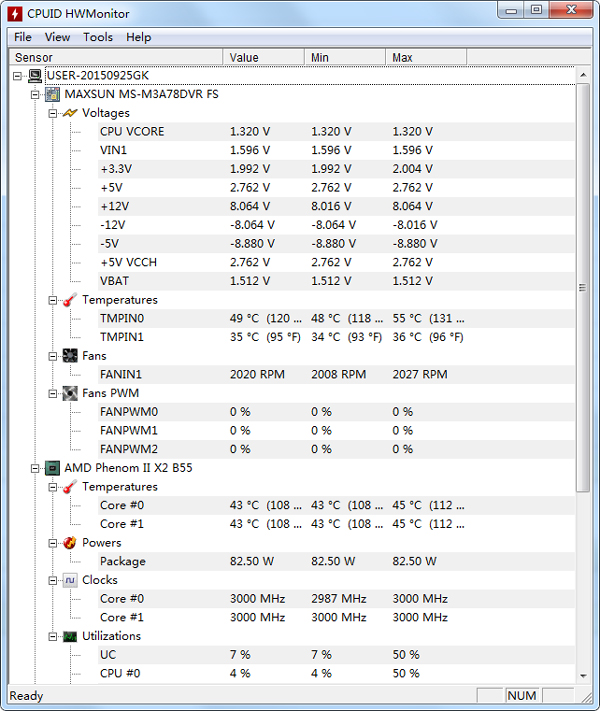Collapse the AMD Phenom II X2 B55 node

(x=35, y=468)
